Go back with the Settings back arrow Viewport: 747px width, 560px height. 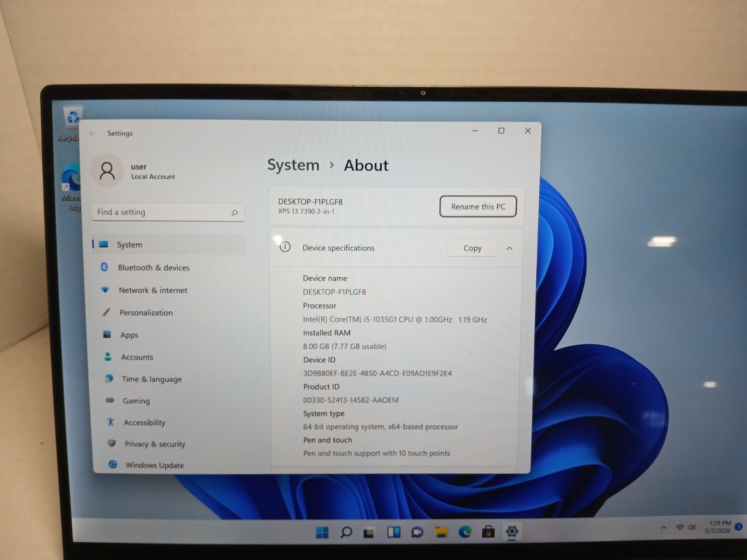pos(92,133)
